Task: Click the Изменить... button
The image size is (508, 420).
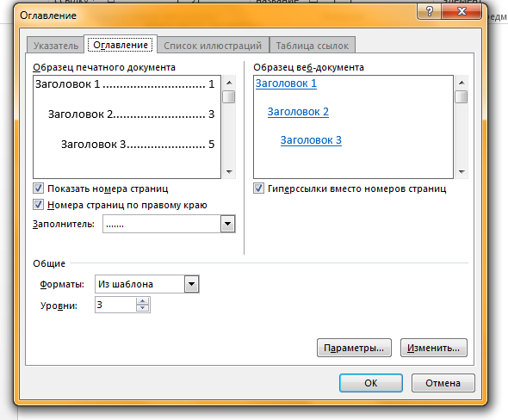Action: pos(434,348)
